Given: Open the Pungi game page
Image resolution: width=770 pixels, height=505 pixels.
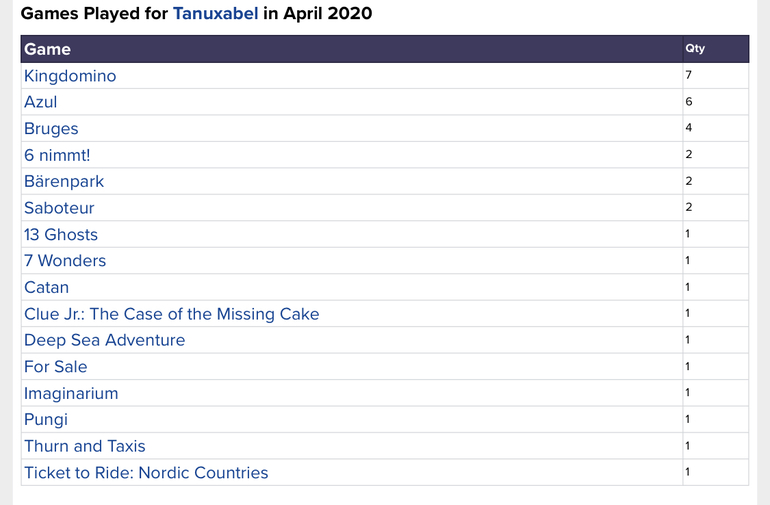Looking at the screenshot, I should pyautogui.click(x=46, y=420).
